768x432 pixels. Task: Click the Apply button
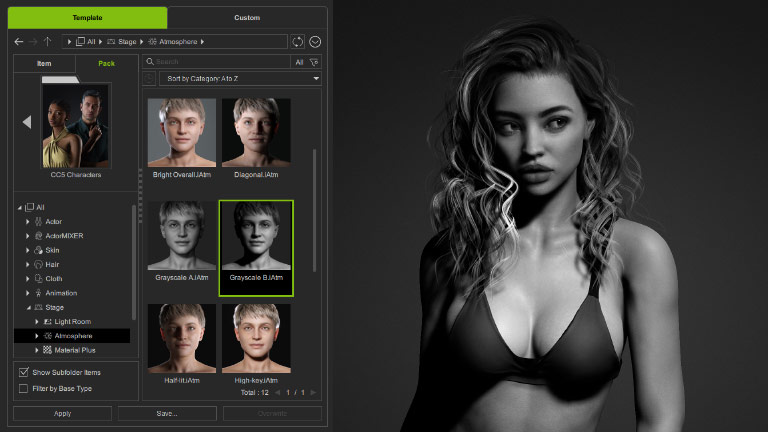pyautogui.click(x=62, y=413)
